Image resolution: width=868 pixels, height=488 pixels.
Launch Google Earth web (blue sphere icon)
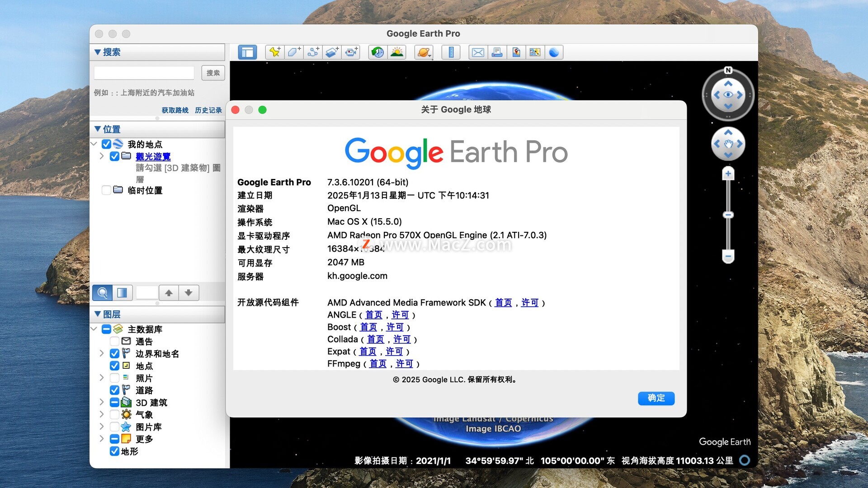[554, 52]
